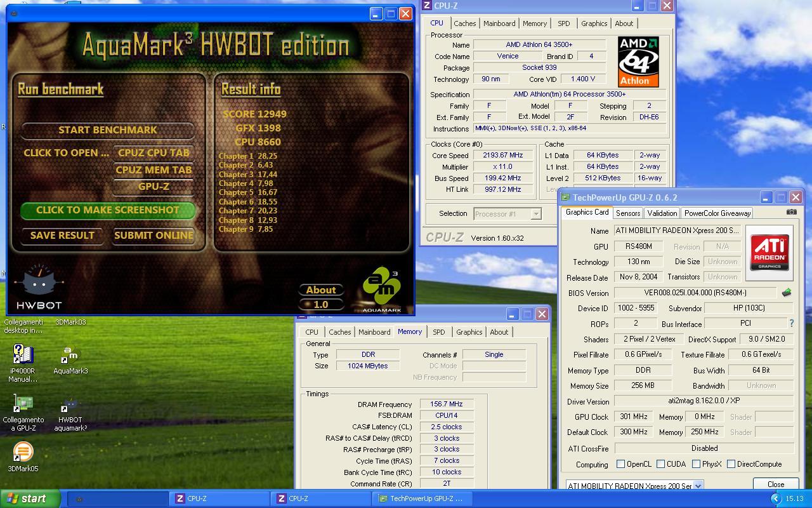
Task: Click the CPUZ CPU TAB button
Action: pos(154,152)
